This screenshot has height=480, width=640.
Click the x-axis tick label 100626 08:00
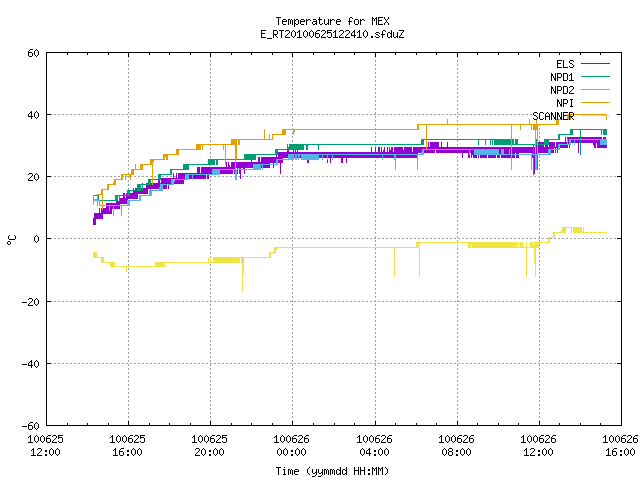[x=456, y=446]
